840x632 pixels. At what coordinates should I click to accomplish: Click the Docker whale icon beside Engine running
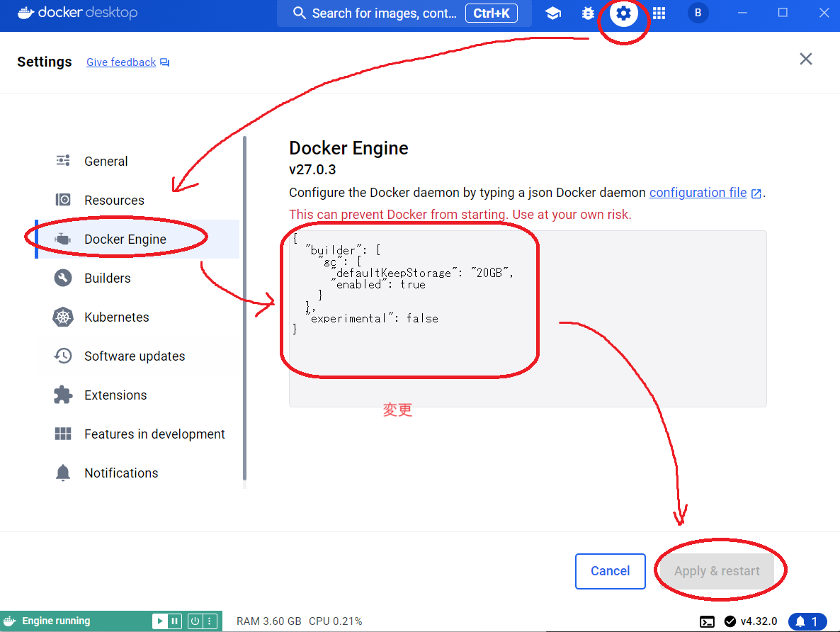pos(9,621)
